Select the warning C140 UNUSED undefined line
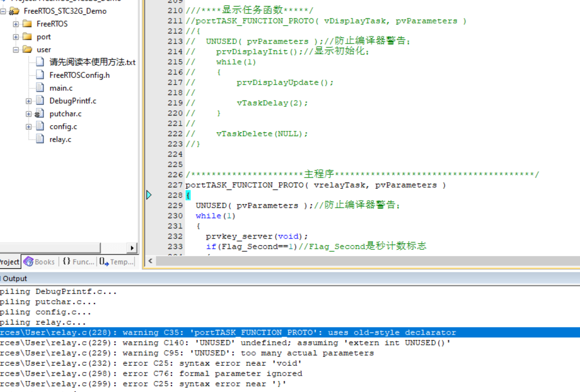Image resolution: width=580 pixels, height=392 pixels. pyautogui.click(x=225, y=343)
